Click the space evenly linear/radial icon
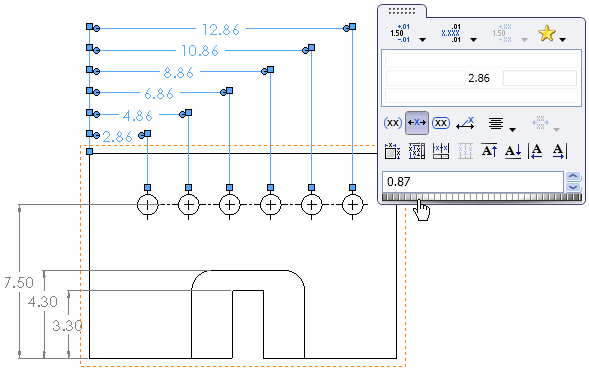Viewport: 589px width, 370px height. (417, 151)
